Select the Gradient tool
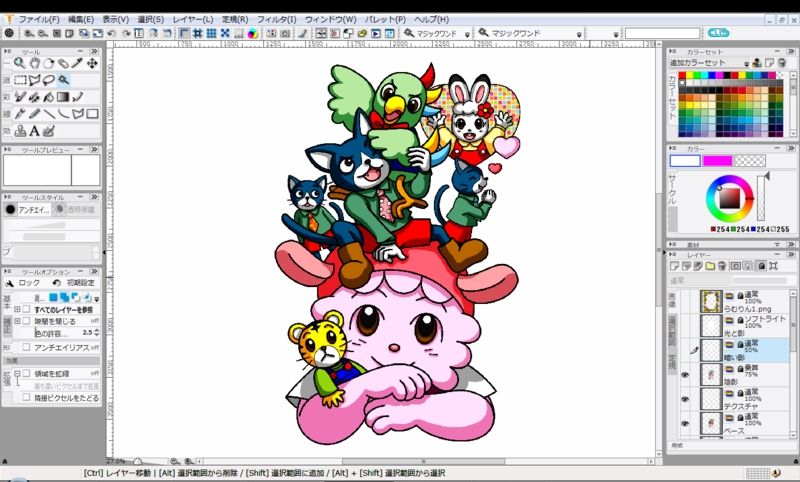Image resolution: width=800 pixels, height=482 pixels. [x=63, y=97]
